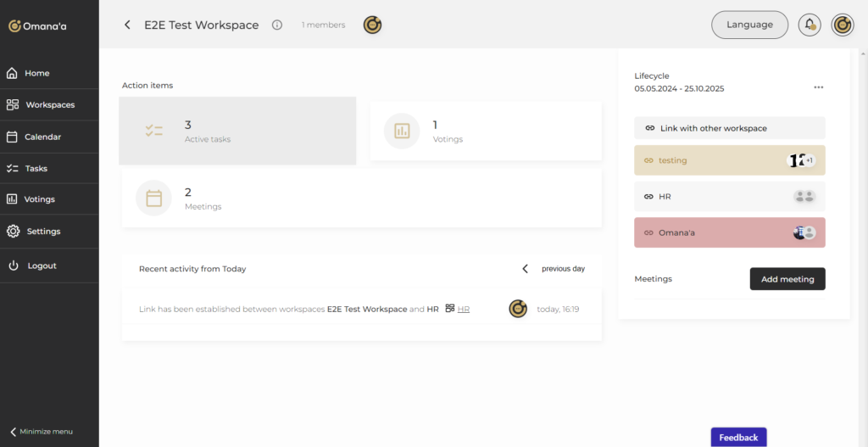
Task: Open Votings from the sidebar
Action: (39, 199)
